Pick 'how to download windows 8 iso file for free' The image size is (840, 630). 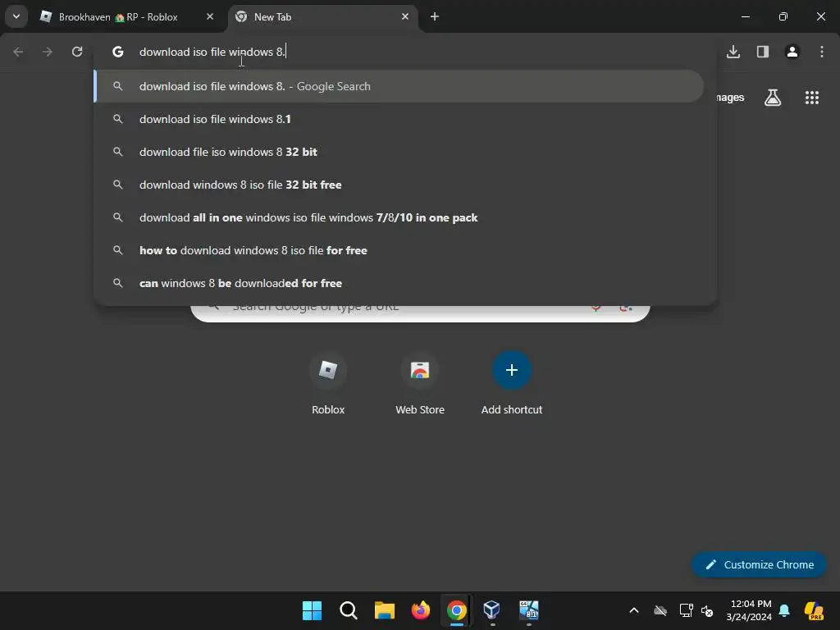tap(399, 250)
